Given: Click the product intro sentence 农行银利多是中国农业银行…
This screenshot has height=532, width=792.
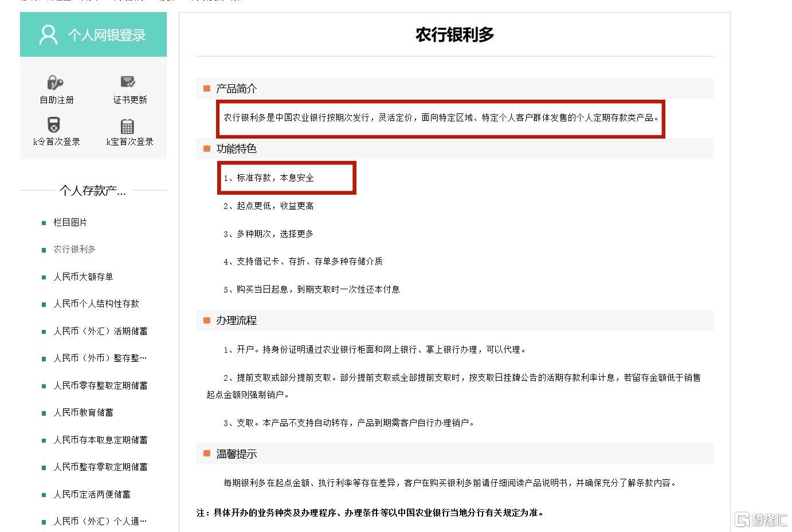Looking at the screenshot, I should (x=442, y=117).
